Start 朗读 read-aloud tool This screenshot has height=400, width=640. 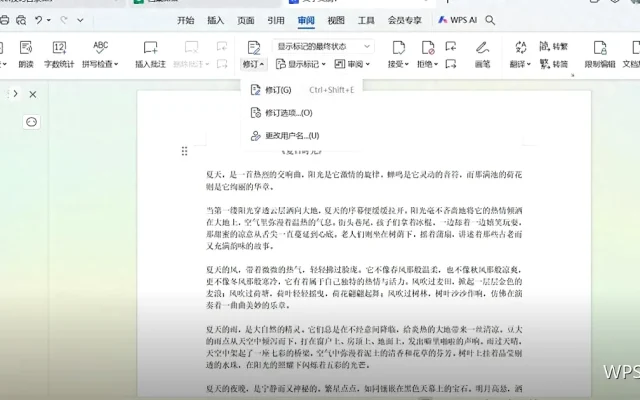26,54
